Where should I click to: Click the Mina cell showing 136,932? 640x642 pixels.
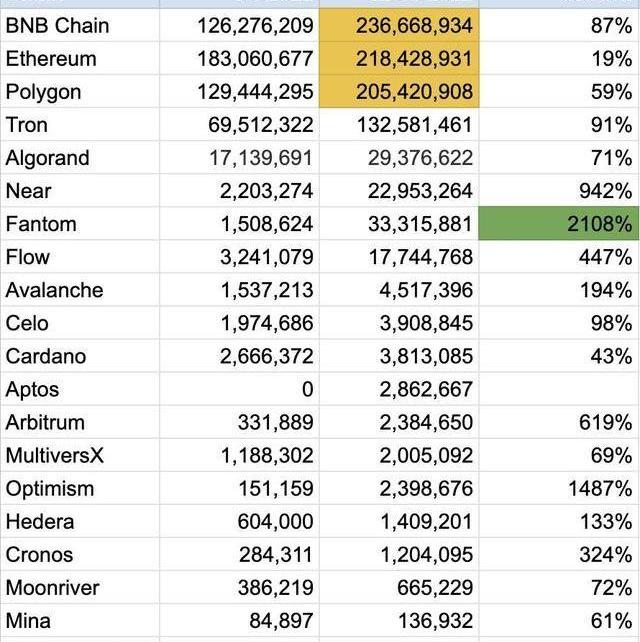point(399,621)
